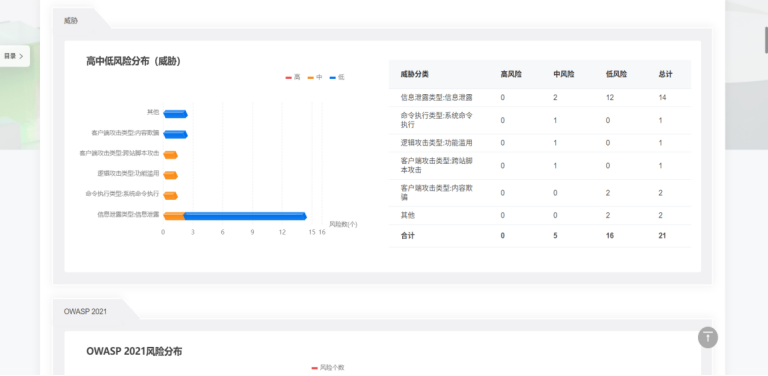Click the 5 medium-risk total in 合计 row
Image resolution: width=768 pixels, height=376 pixels.
click(555, 236)
